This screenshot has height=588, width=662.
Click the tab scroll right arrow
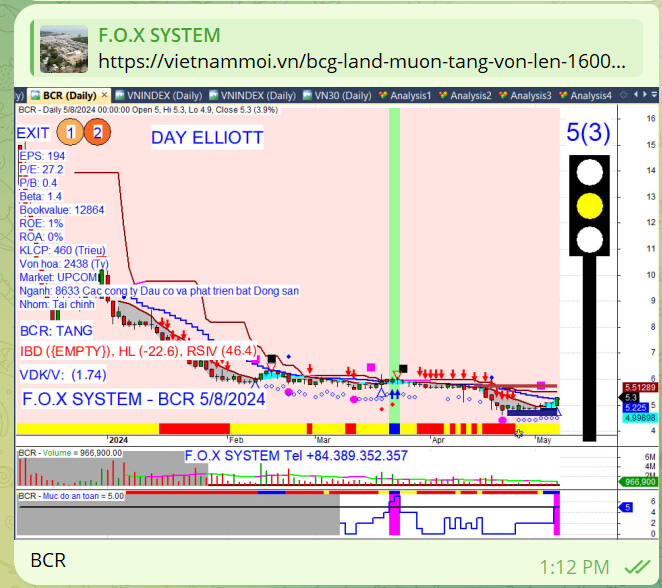644,95
